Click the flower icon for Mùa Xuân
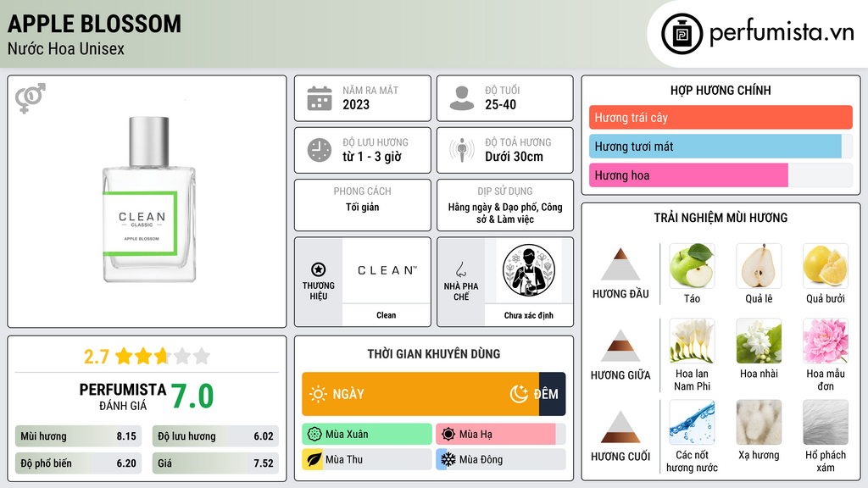Screen dimensions: 868x488 pos(314,435)
